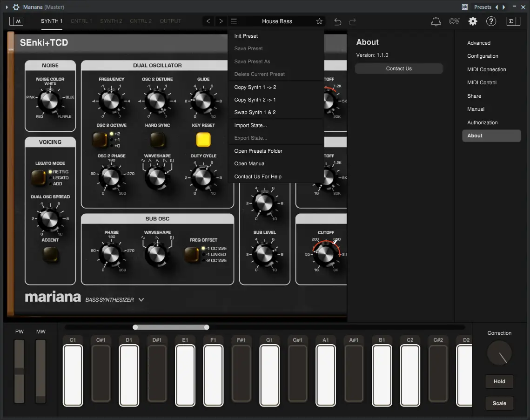Click the redo arrow icon
530x420 pixels.
click(x=352, y=21)
